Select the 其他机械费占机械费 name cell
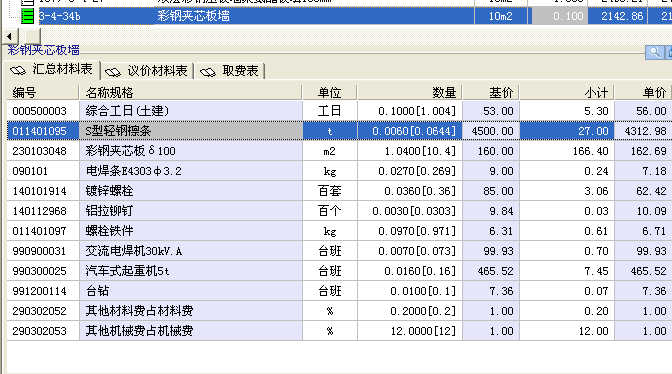This screenshot has height=374, width=672. 191,331
